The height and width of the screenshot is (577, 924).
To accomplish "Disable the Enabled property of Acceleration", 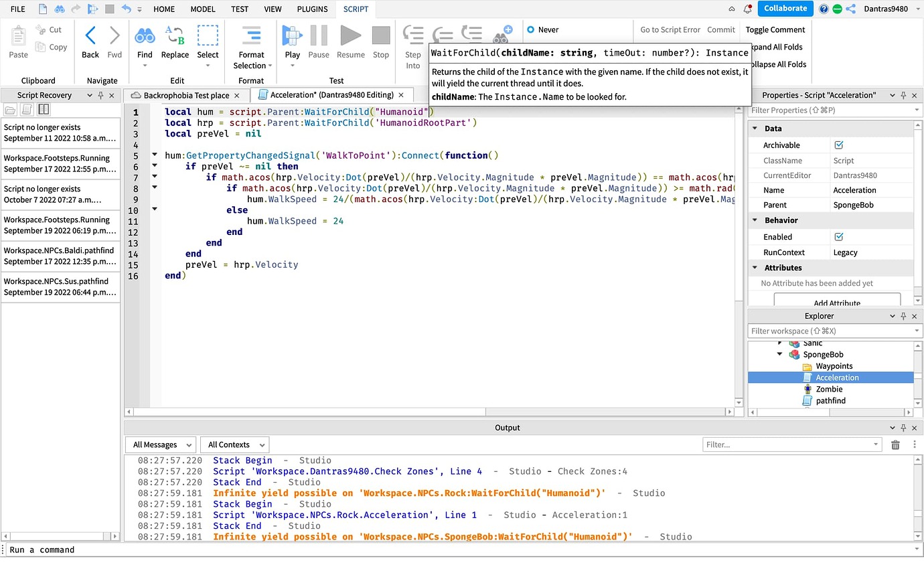I will point(840,236).
